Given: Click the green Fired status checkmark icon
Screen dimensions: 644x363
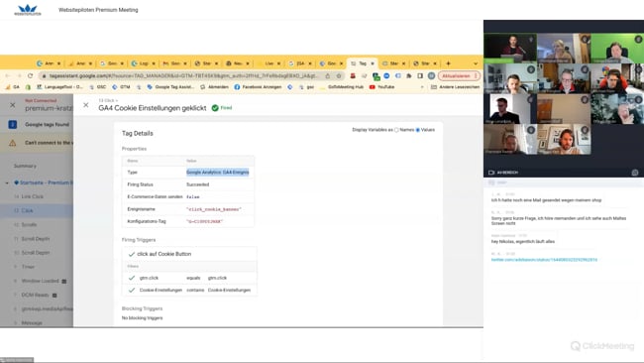Looking at the screenshot, I should coord(215,108).
